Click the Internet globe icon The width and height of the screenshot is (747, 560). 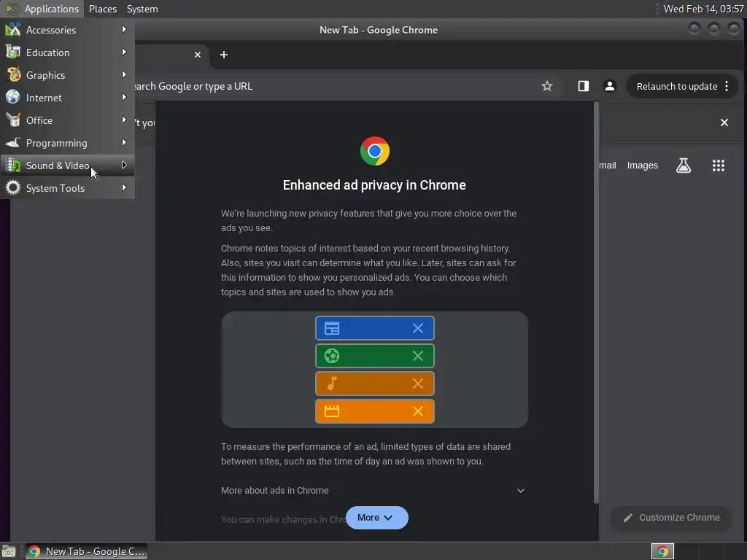13,97
